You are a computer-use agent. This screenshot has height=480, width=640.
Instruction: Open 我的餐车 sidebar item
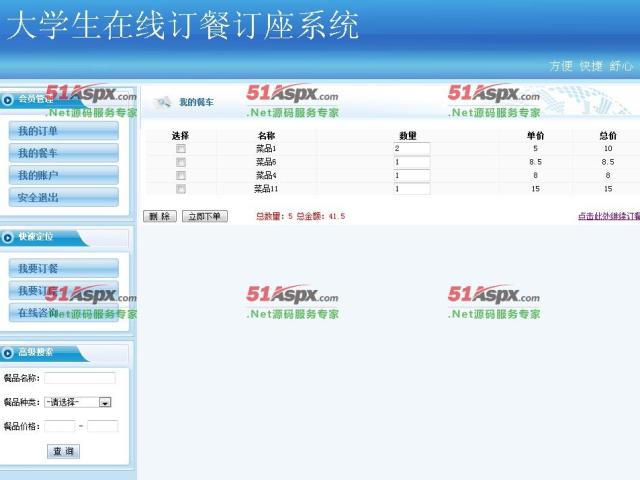(64, 153)
